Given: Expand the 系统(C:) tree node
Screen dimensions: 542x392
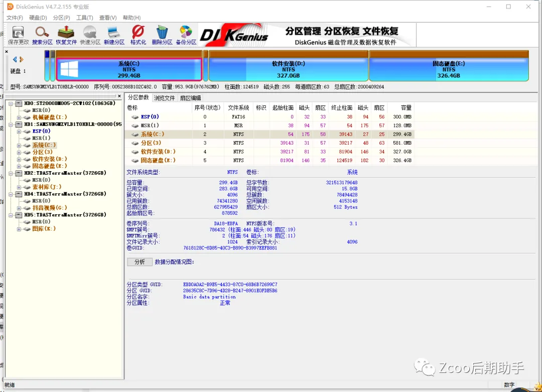Looking at the screenshot, I should pyautogui.click(x=19, y=146).
